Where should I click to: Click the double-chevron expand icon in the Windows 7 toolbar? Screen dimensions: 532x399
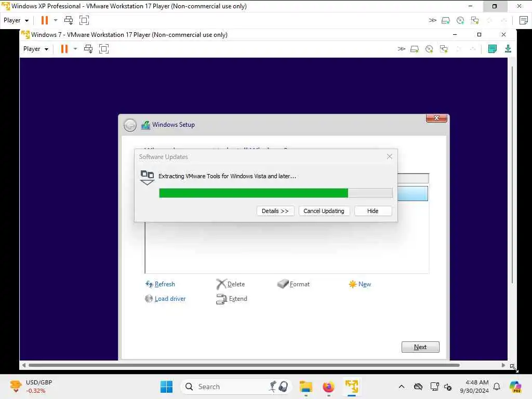tap(402, 49)
